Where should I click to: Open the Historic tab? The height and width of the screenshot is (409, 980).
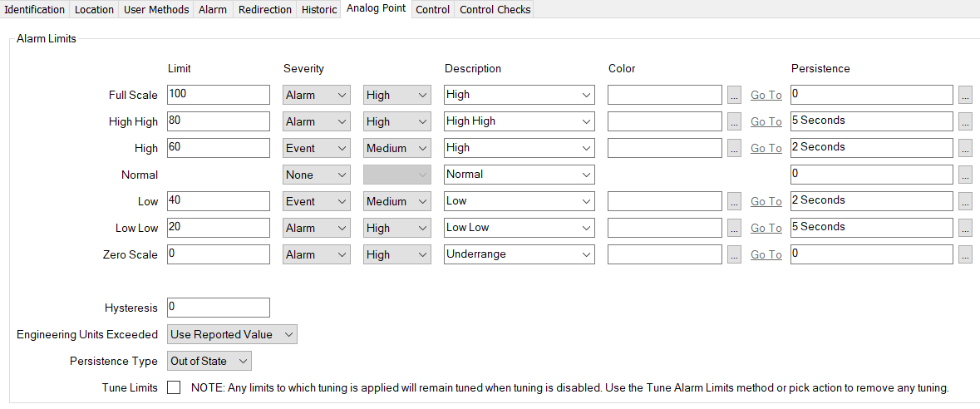pos(319,10)
